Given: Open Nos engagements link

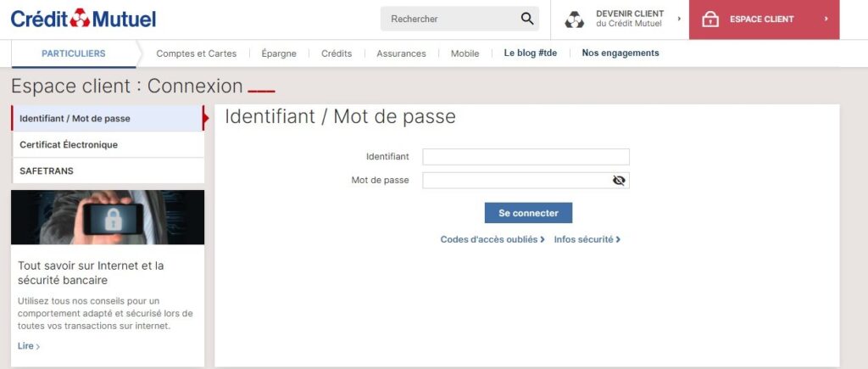Looking at the screenshot, I should pyautogui.click(x=620, y=53).
